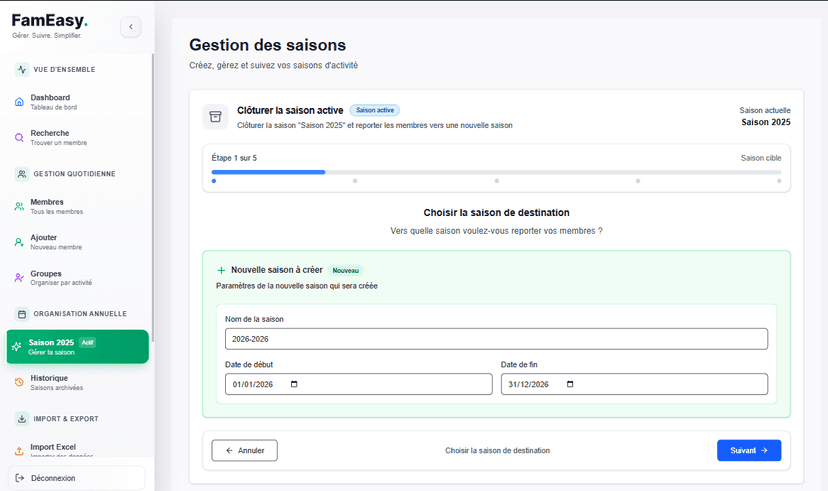The width and height of the screenshot is (828, 491).
Task: Open Historique saisons archivées
Action: [x=78, y=382]
